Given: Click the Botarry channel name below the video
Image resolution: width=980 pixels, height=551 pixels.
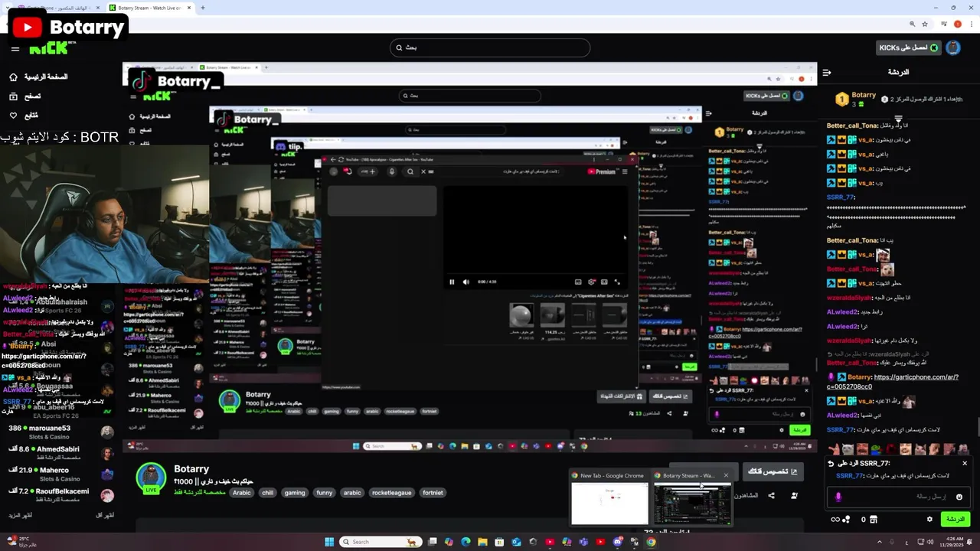Looking at the screenshot, I should pyautogui.click(x=191, y=469).
